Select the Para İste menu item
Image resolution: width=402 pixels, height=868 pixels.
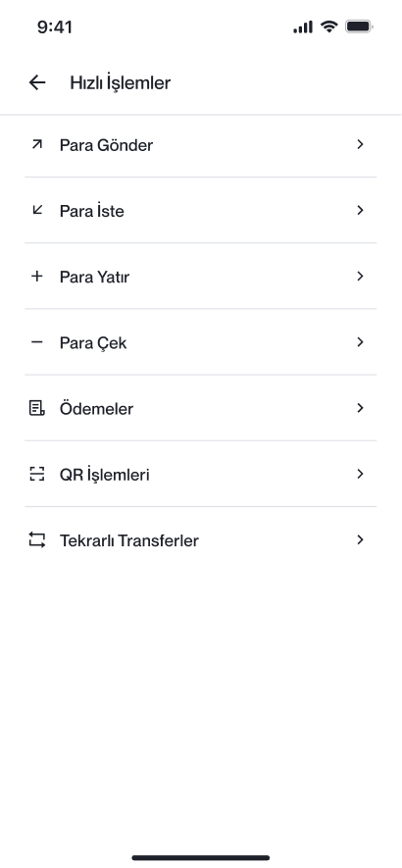[x=200, y=210]
